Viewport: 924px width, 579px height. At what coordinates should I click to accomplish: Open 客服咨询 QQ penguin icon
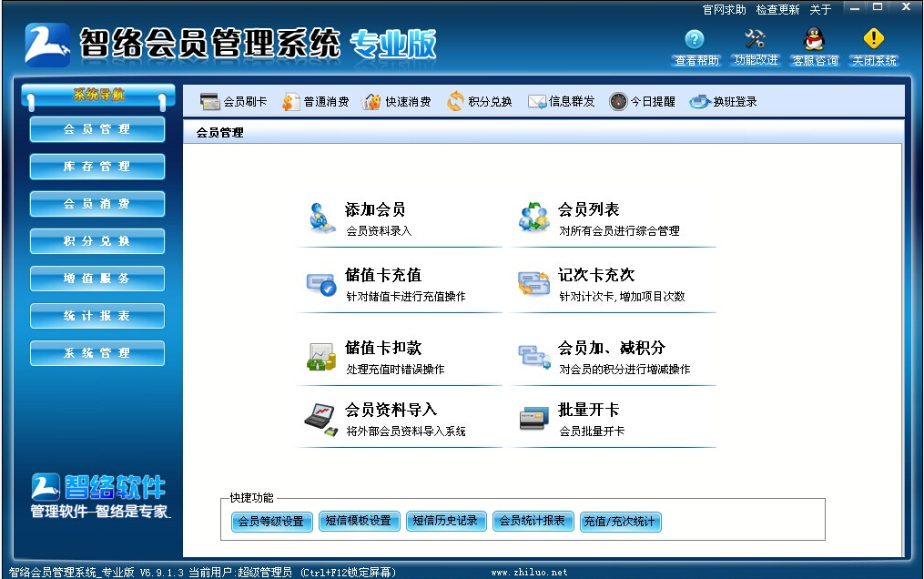pyautogui.click(x=814, y=39)
